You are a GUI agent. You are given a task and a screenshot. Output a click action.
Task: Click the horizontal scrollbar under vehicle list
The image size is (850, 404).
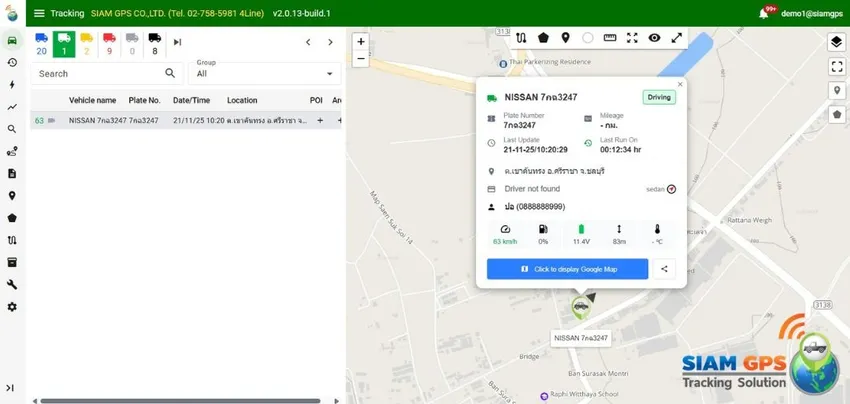point(181,401)
